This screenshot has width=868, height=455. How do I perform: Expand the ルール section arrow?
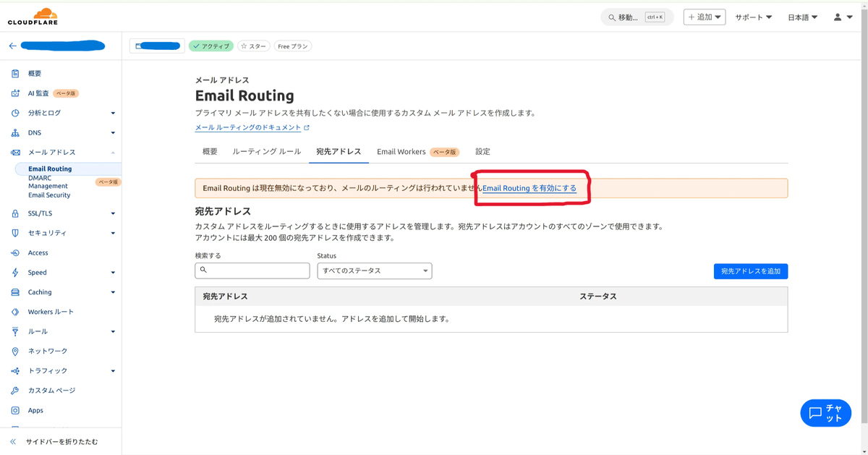113,331
